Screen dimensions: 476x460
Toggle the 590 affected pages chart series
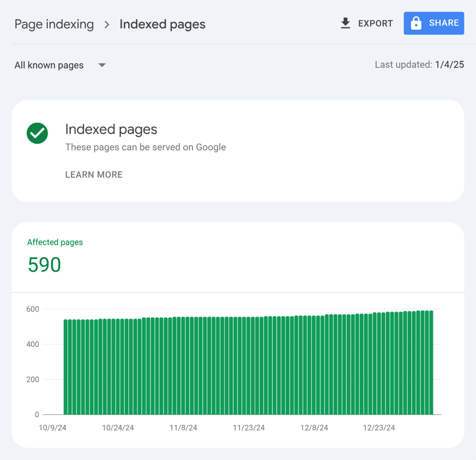(44, 265)
